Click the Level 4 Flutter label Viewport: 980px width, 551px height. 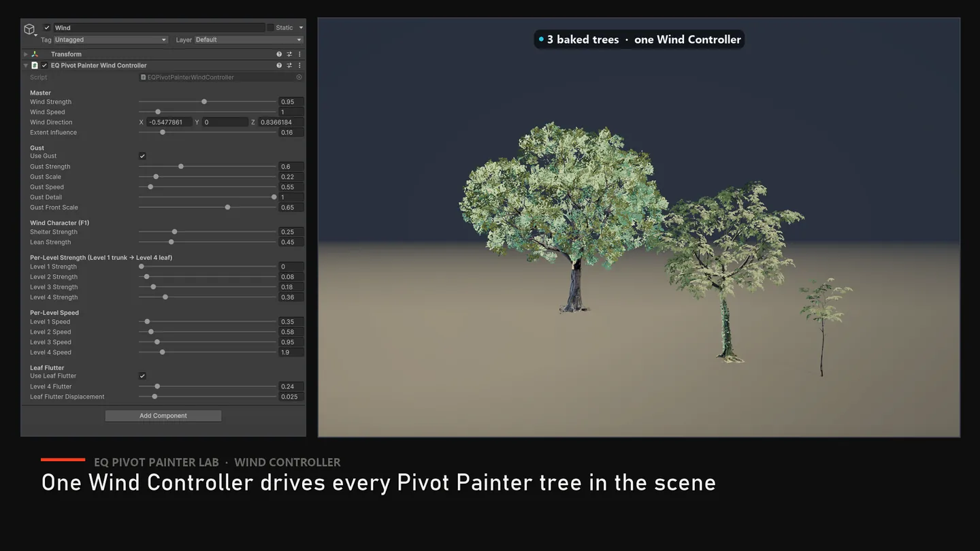[x=52, y=386]
